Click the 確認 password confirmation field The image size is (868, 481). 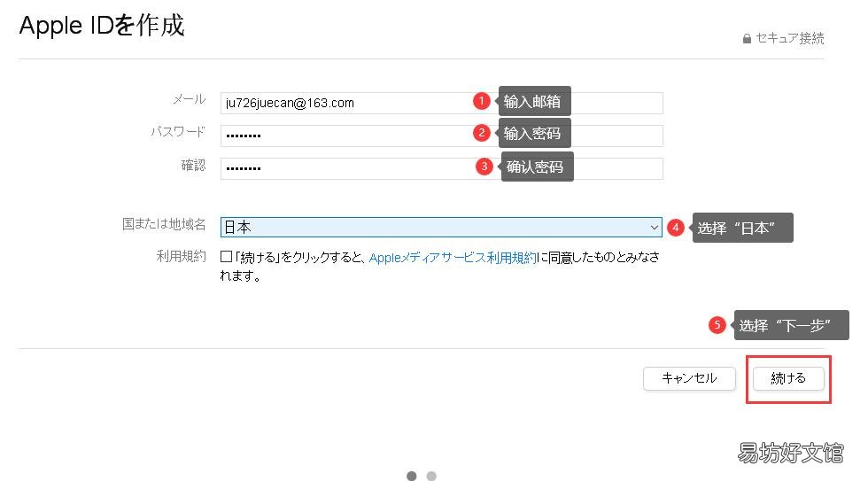tap(441, 168)
